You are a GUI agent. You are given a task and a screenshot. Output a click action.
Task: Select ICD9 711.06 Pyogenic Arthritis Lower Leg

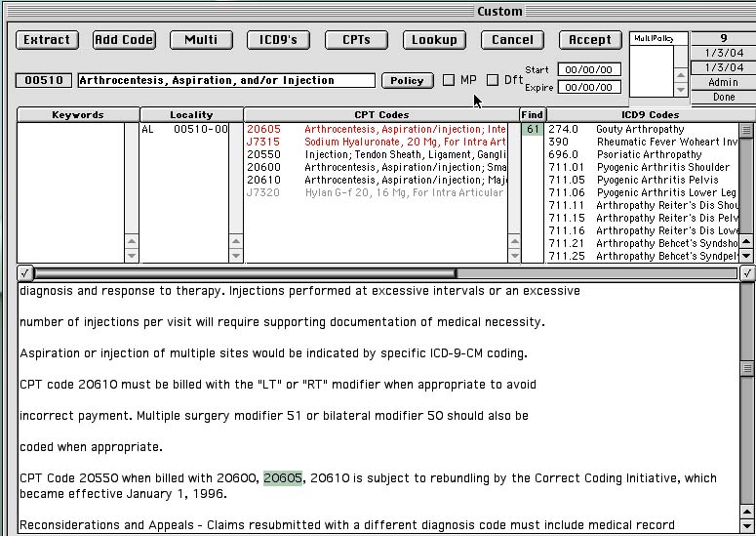(643, 193)
